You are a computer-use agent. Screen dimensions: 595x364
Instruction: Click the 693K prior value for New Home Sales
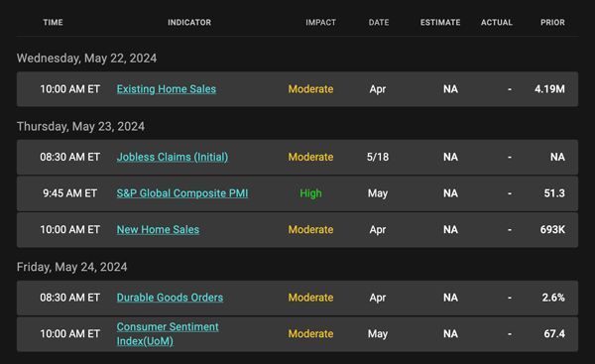pyautogui.click(x=552, y=230)
